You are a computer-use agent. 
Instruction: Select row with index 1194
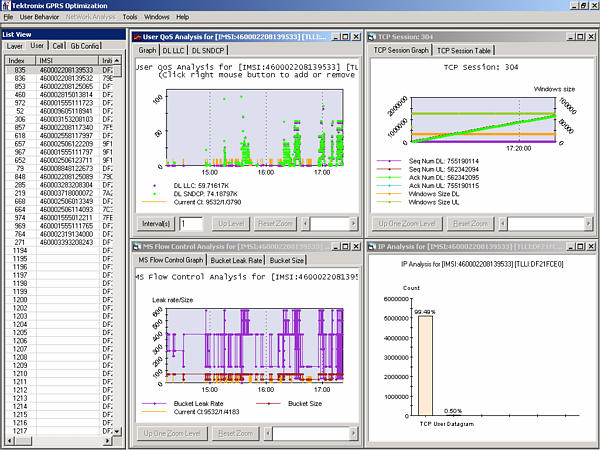[59, 251]
